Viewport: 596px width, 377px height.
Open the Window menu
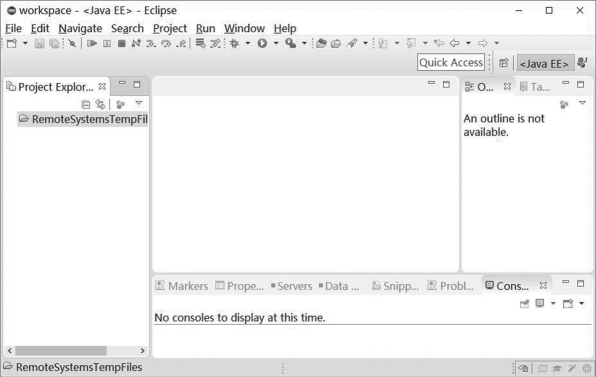244,29
